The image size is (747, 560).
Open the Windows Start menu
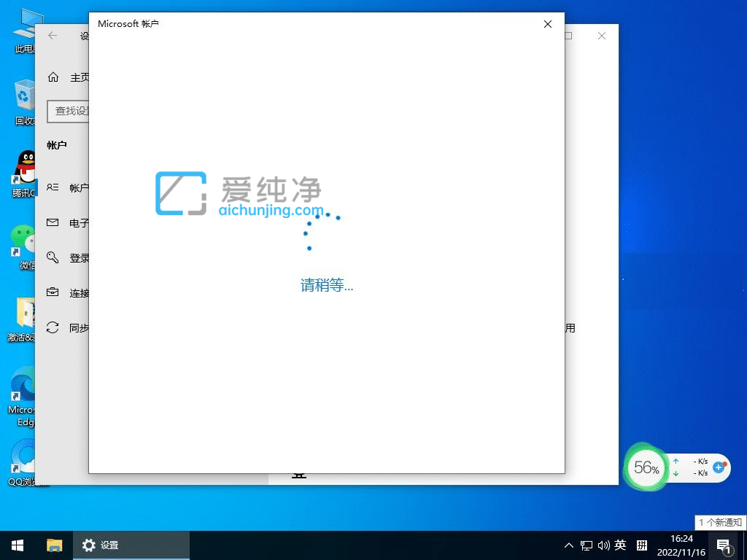[18, 545]
